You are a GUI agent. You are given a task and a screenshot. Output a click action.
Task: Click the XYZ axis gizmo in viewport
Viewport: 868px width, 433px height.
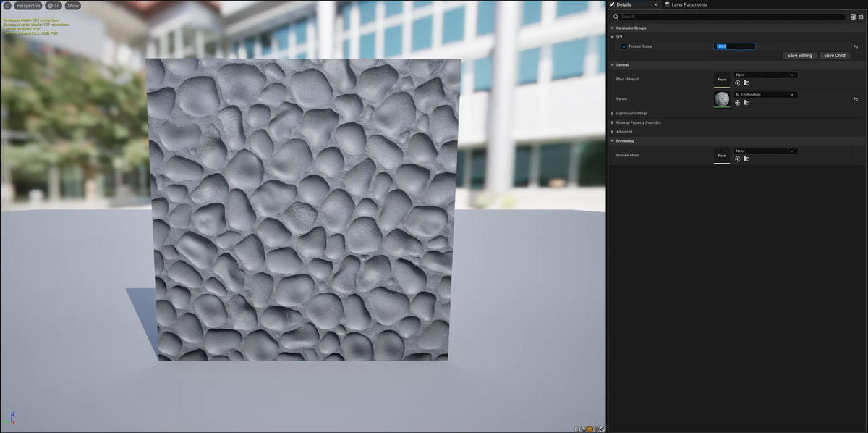tap(9, 419)
